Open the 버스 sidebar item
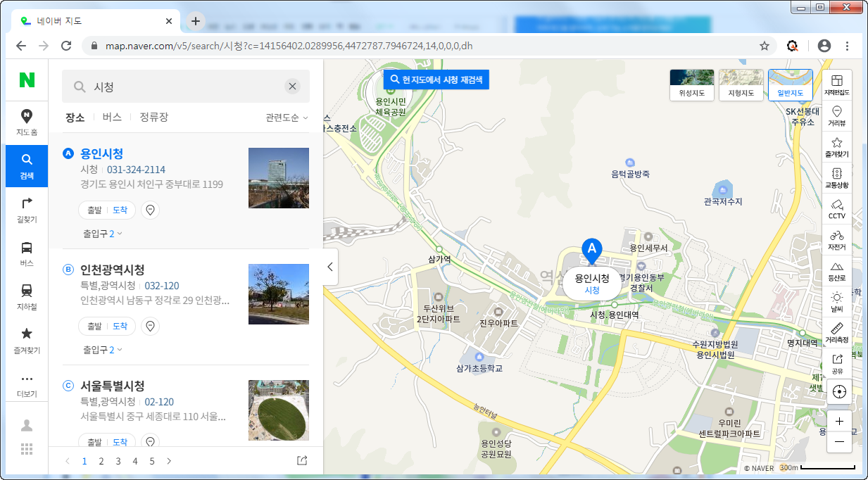Image resolution: width=868 pixels, height=480 pixels. (x=27, y=253)
